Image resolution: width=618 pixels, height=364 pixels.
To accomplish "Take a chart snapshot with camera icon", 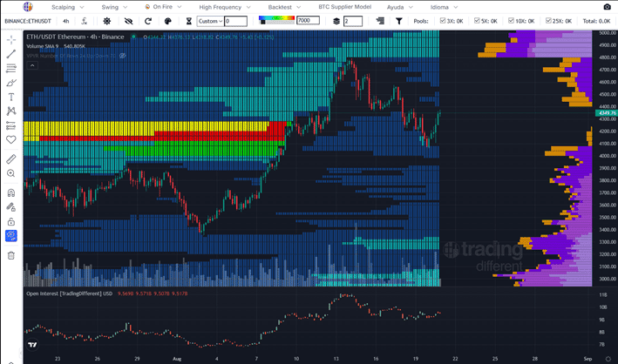I will coord(607,7).
